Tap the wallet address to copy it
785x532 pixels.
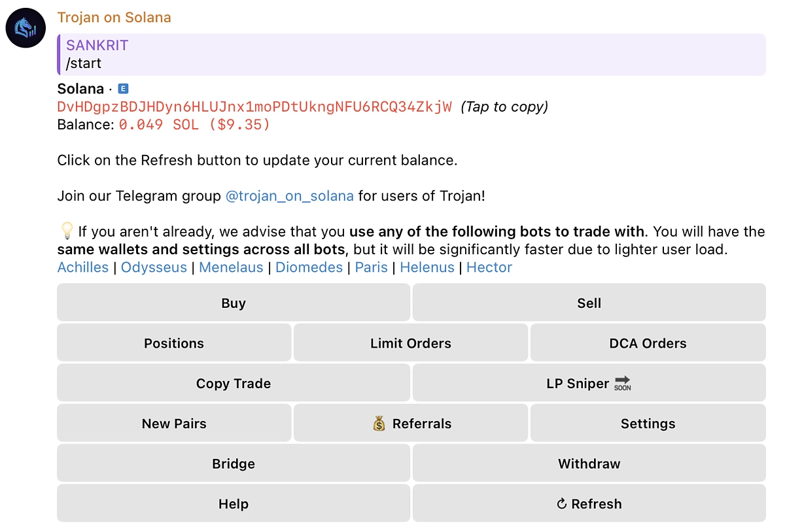[x=254, y=106]
